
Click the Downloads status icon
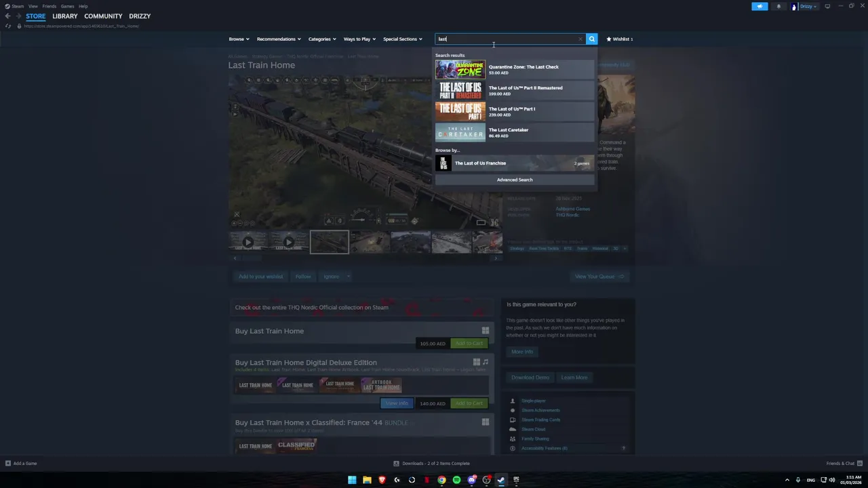click(x=396, y=464)
